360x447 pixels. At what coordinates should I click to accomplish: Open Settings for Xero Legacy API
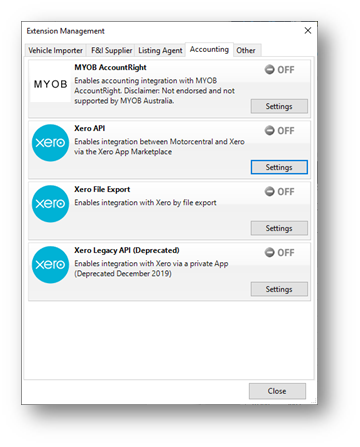click(x=279, y=289)
